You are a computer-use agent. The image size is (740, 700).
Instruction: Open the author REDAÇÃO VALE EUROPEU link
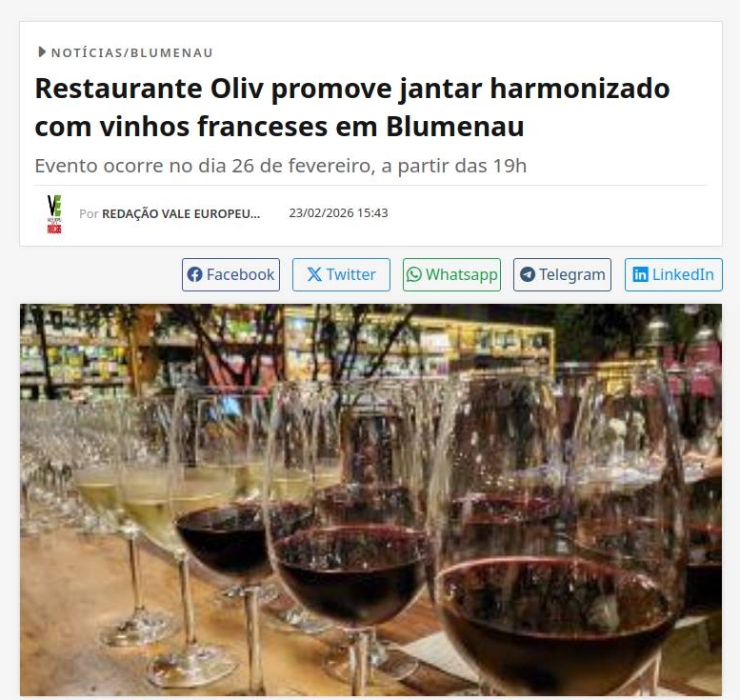[x=181, y=214]
